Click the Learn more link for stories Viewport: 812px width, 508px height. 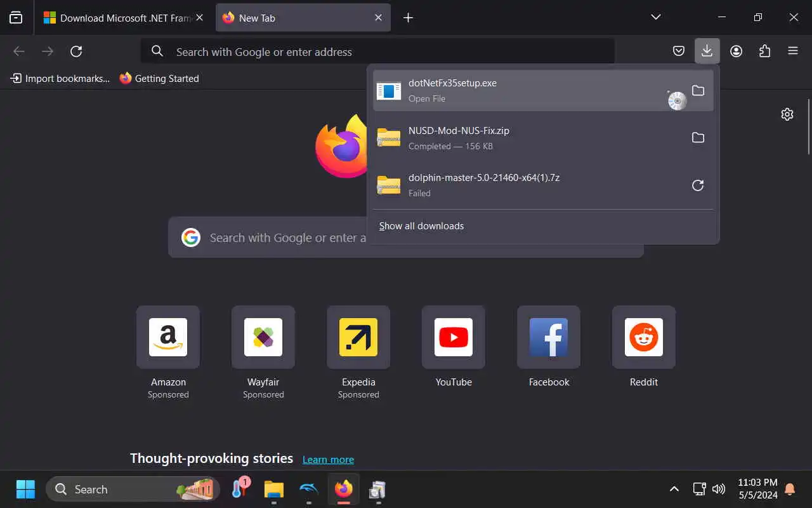[328, 460]
